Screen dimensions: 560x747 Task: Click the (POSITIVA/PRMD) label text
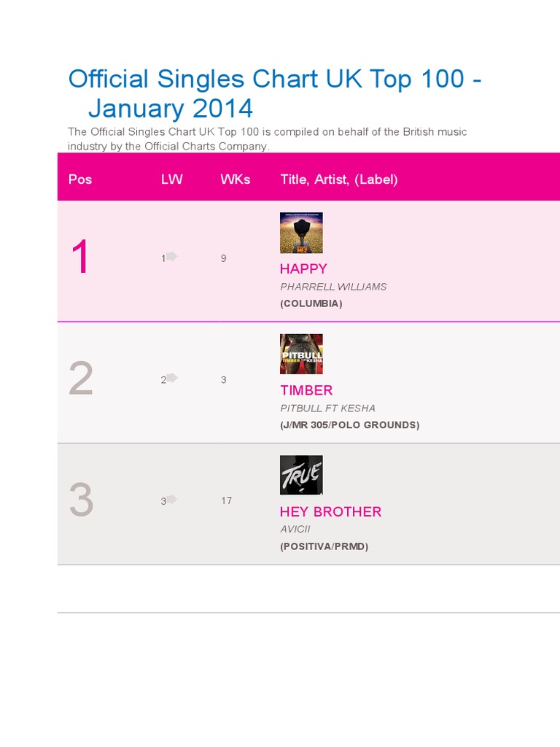click(x=324, y=546)
